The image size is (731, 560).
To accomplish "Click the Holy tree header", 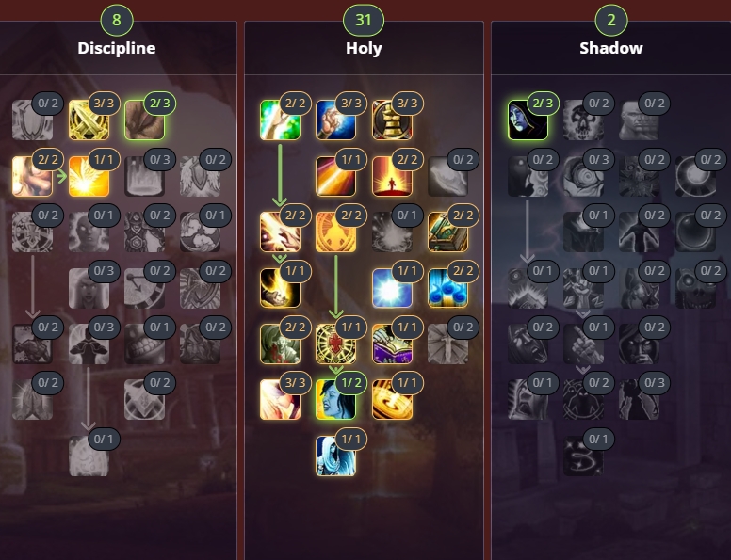I will point(364,48).
